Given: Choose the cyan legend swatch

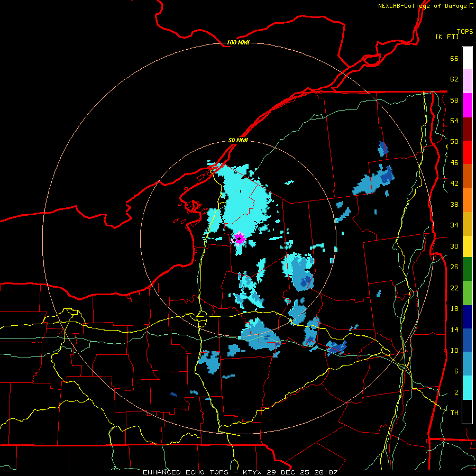Looking at the screenshot, I should click(467, 388).
